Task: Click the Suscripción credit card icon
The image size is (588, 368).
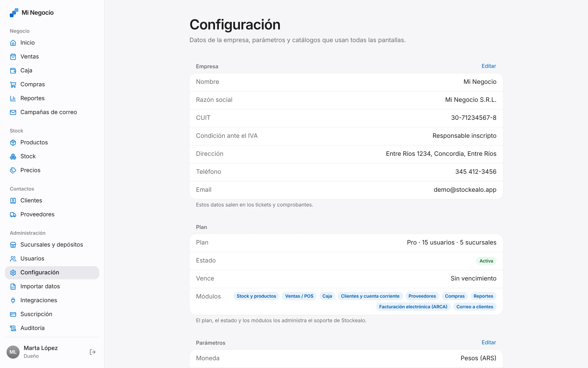Action: coord(13,314)
